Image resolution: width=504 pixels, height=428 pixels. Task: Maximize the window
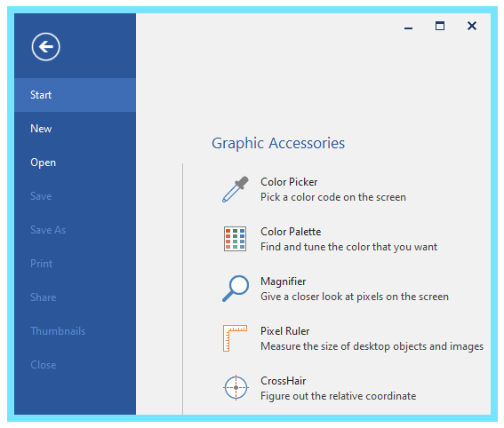(440, 26)
